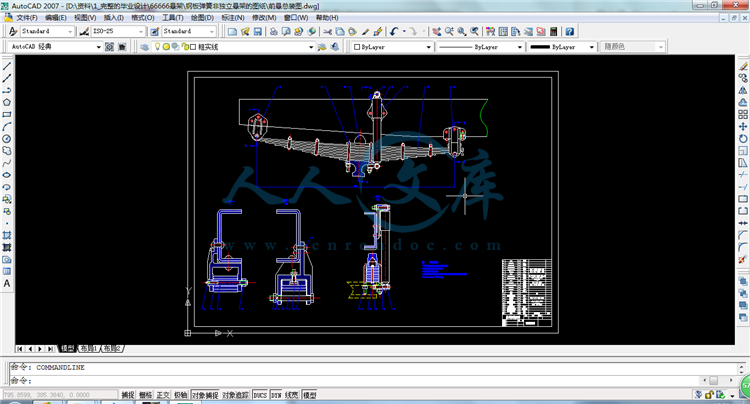
Task: Open the 工具(T) menu
Action: [172, 18]
